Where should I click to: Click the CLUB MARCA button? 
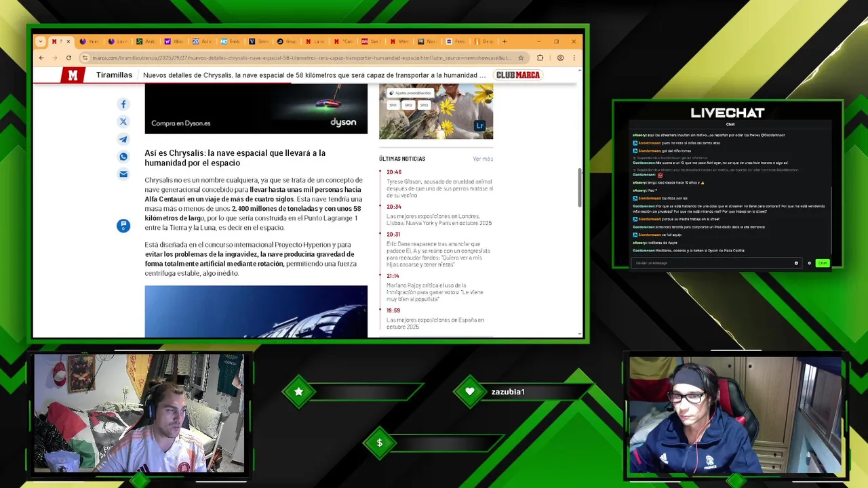click(517, 75)
